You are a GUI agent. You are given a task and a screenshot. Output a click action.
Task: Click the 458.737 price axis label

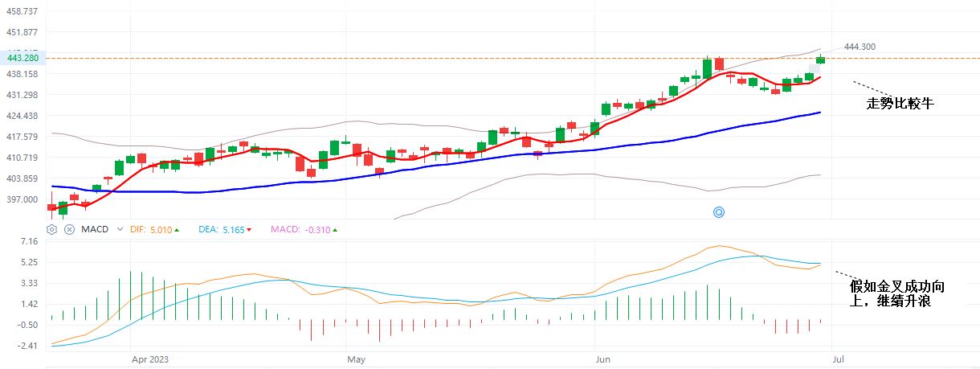[22, 11]
